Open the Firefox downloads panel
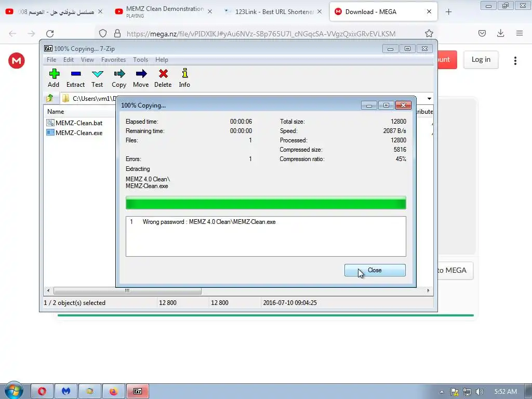This screenshot has height=399, width=532. click(x=500, y=33)
